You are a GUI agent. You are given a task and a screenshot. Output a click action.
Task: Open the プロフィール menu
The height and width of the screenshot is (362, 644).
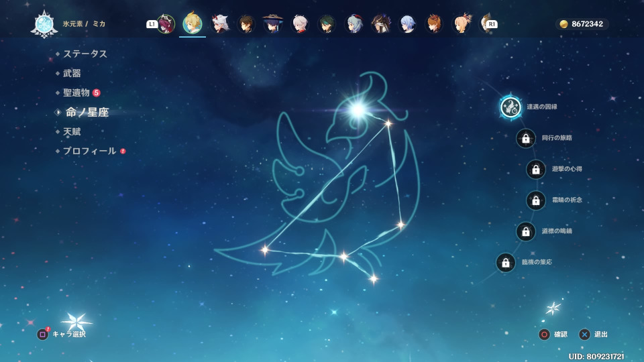tap(89, 151)
